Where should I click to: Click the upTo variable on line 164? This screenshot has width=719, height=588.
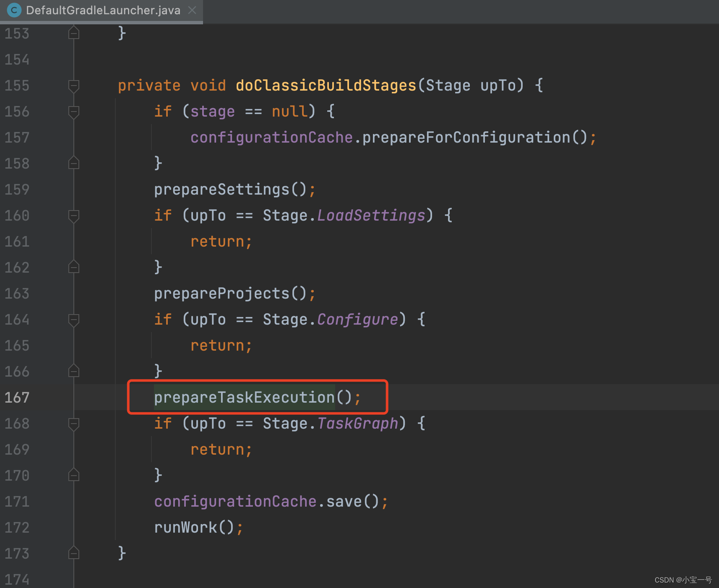pyautogui.click(x=208, y=319)
